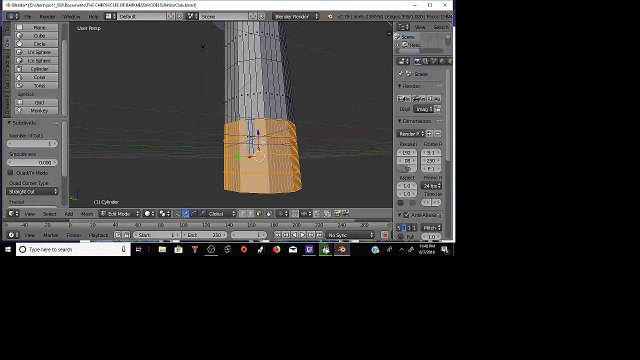Viewport: 640px width, 360px height.
Task: Open the 3D view editor type selector
Action: 13,213
